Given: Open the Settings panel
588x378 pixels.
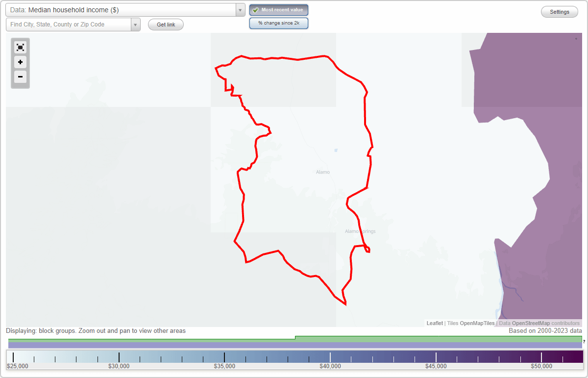Looking at the screenshot, I should 559,11.
